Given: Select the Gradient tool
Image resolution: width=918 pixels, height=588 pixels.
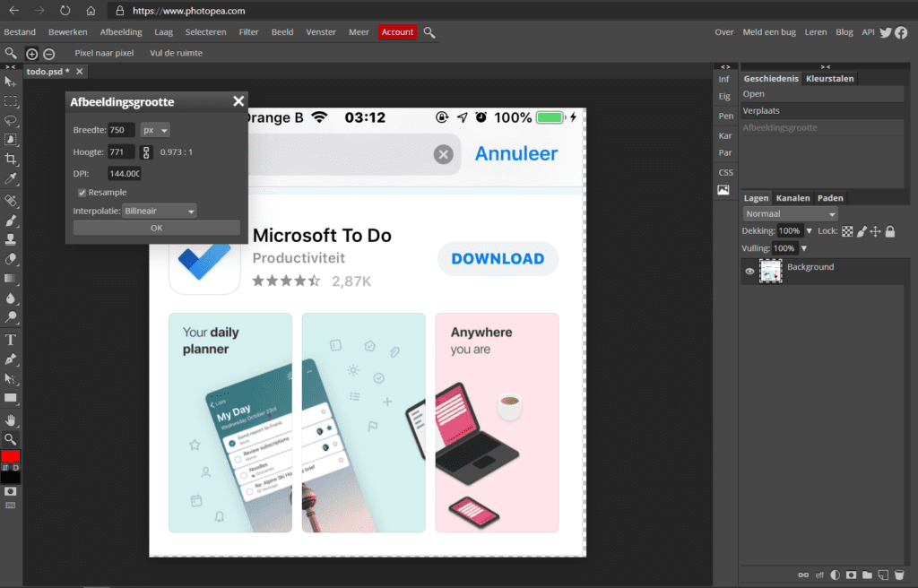Looking at the screenshot, I should (x=11, y=278).
